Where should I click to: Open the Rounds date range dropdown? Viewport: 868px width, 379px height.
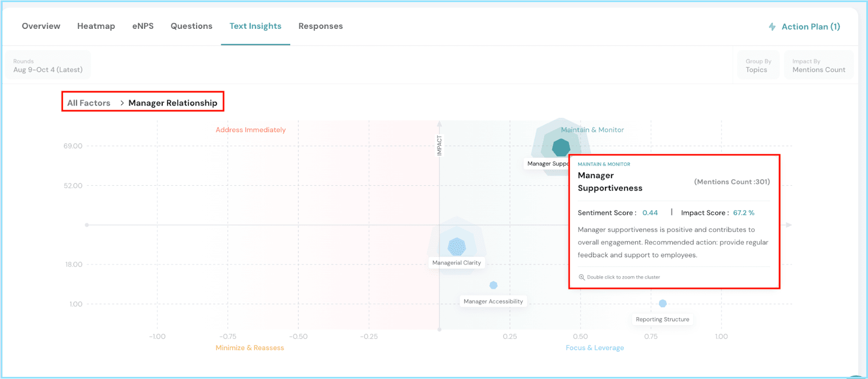[x=48, y=66]
